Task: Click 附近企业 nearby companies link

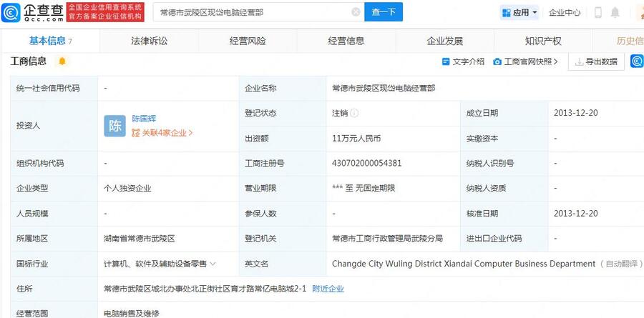Action: coord(328,289)
